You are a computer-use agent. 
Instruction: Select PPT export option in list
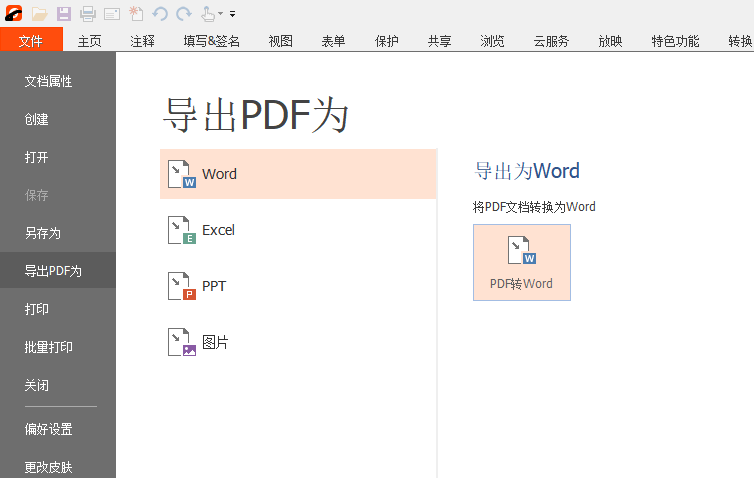tap(298, 286)
